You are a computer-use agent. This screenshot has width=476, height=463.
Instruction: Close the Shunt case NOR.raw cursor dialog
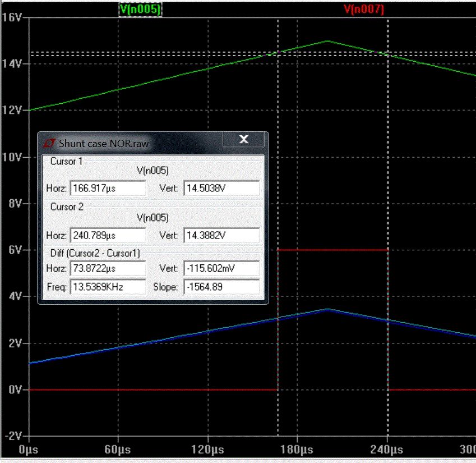[x=243, y=140]
